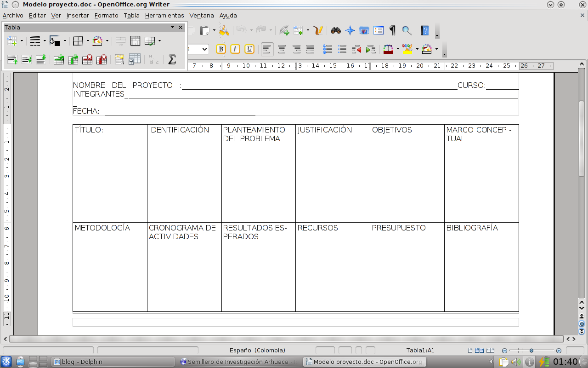Click the Paste clipboard icon
Screen dimensions: 588x368
point(205,30)
